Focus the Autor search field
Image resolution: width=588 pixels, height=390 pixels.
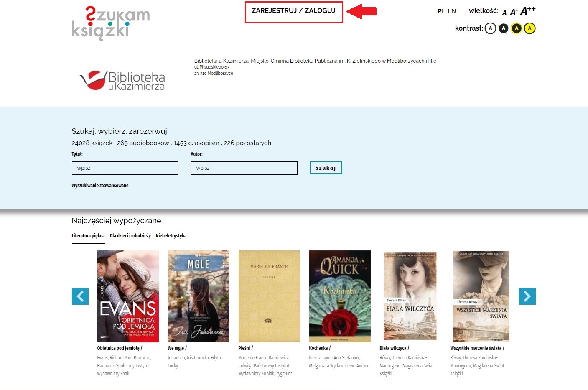tap(244, 168)
